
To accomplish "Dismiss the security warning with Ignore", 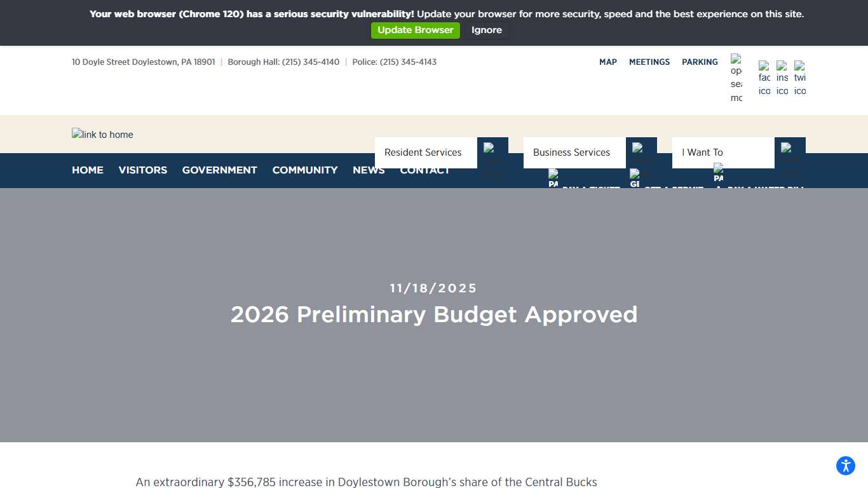I will coord(486,30).
